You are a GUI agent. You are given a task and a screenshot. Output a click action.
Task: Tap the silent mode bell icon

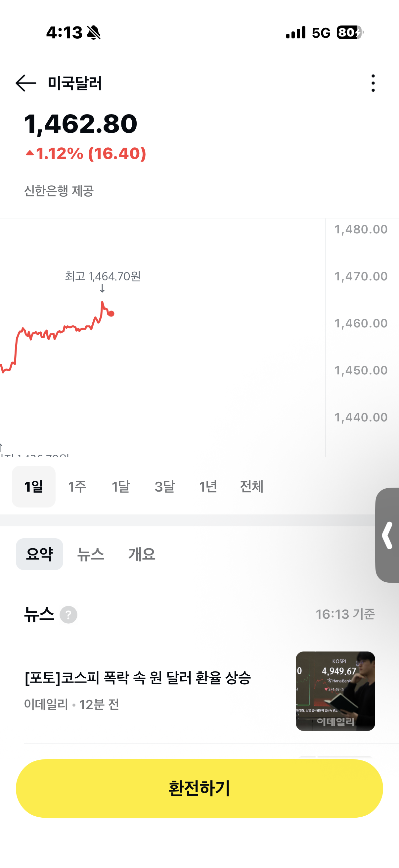coord(94,33)
